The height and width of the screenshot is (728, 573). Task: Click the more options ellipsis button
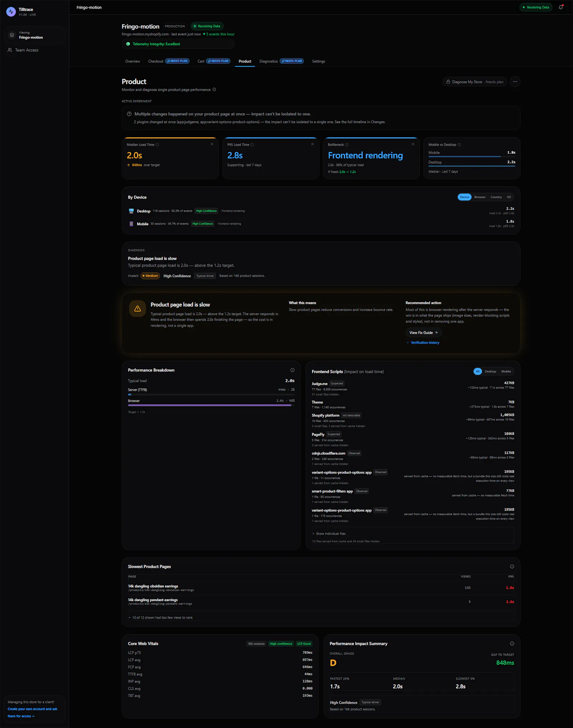[x=515, y=82]
